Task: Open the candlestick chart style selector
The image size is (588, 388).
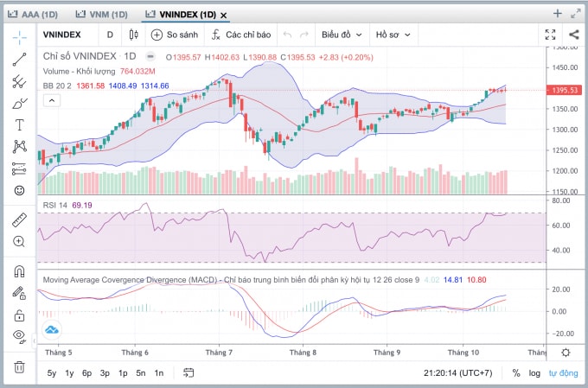Action: [x=133, y=35]
